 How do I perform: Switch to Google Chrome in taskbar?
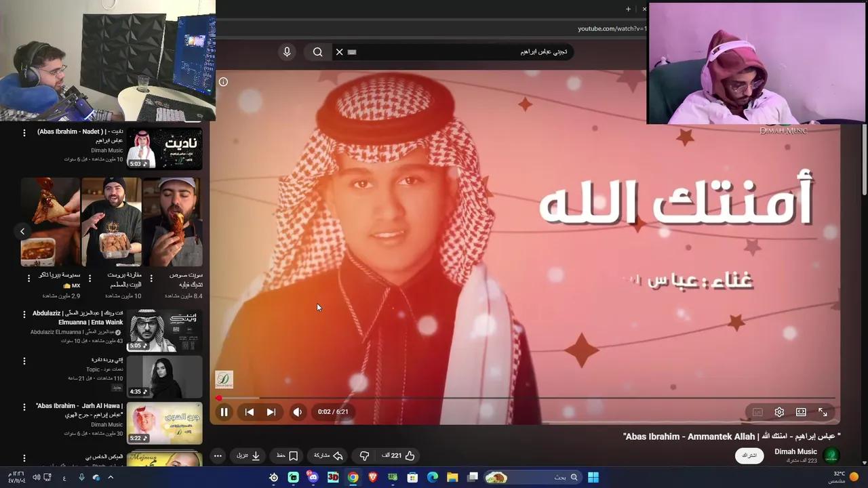tap(353, 477)
